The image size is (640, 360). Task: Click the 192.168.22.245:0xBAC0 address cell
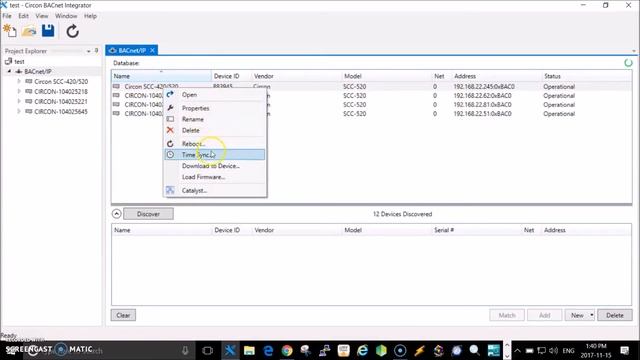click(484, 87)
